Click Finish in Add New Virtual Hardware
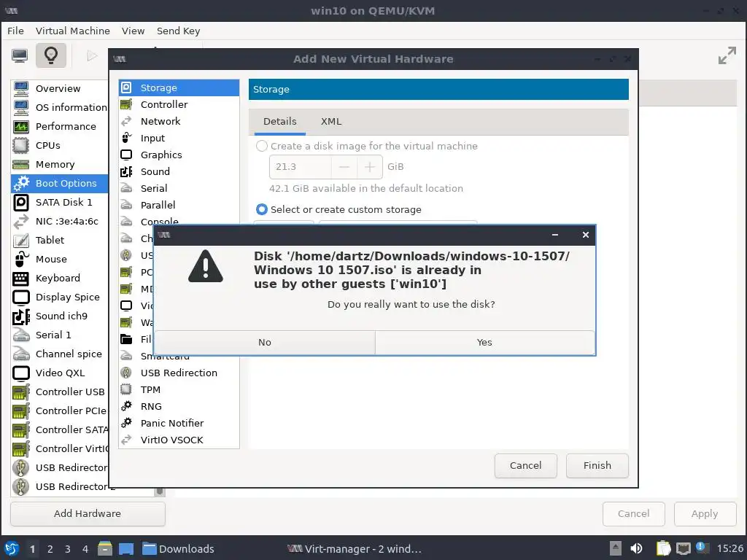Viewport: 747px width, 560px height. [x=597, y=465]
